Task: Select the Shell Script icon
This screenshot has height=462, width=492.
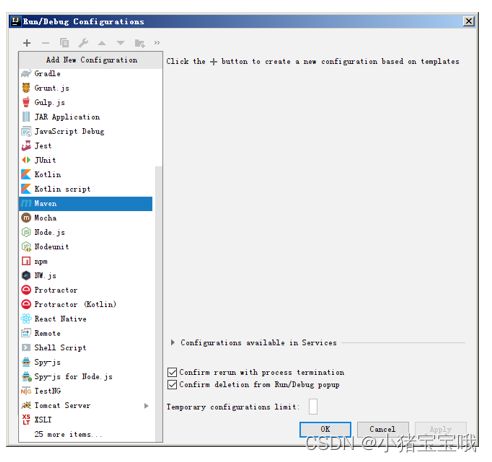Action: click(26, 348)
